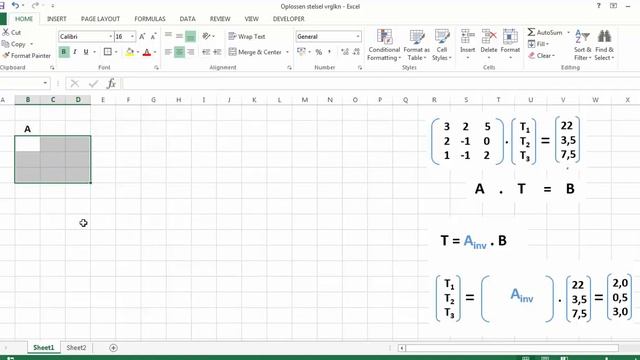Image resolution: width=640 pixels, height=360 pixels.
Task: Align text left
Action: pos(168,52)
